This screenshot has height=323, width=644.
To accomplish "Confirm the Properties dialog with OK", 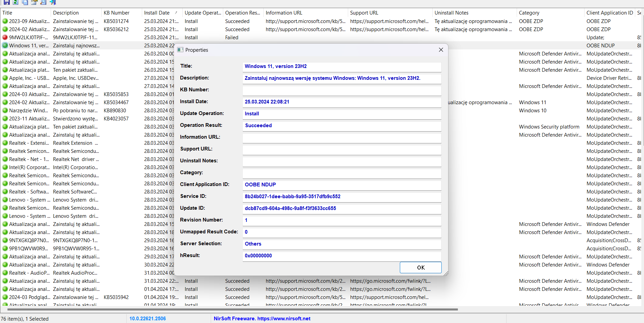I will click(x=420, y=267).
